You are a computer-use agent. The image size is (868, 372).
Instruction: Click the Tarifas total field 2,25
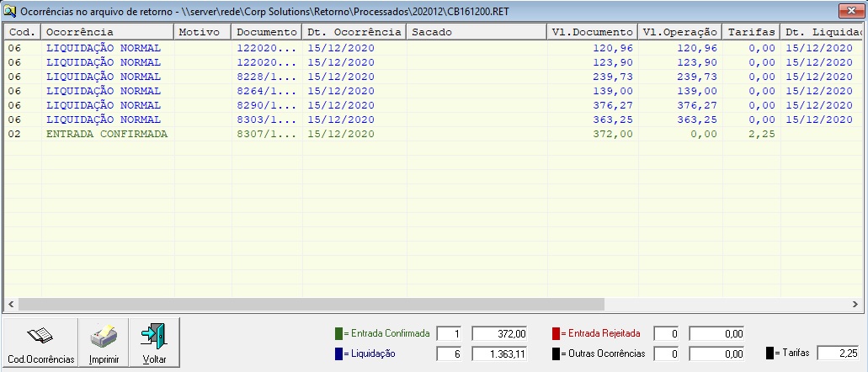(x=837, y=354)
